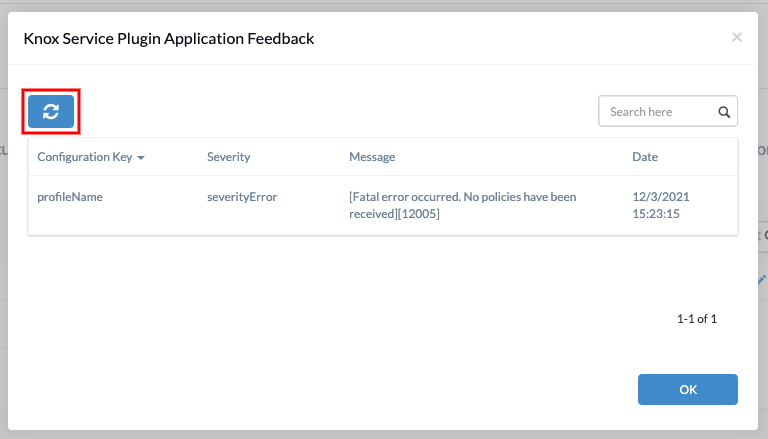Sort entries by Date column

[x=645, y=157]
